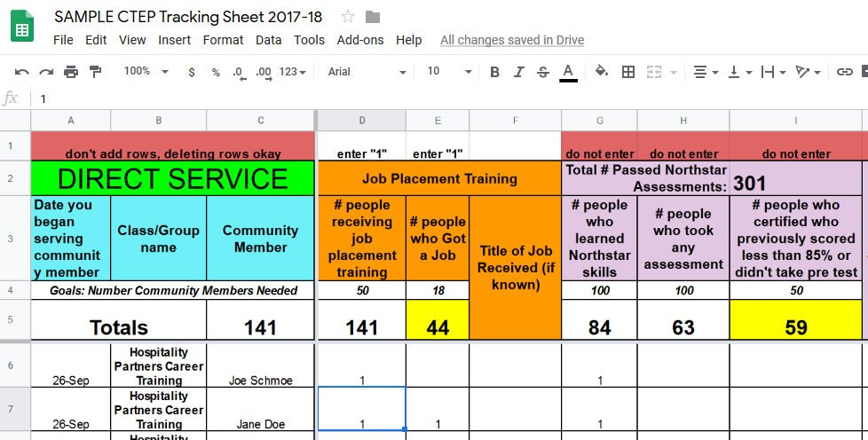The height and width of the screenshot is (440, 868).
Task: Click the Insert link icon
Action: tap(845, 72)
